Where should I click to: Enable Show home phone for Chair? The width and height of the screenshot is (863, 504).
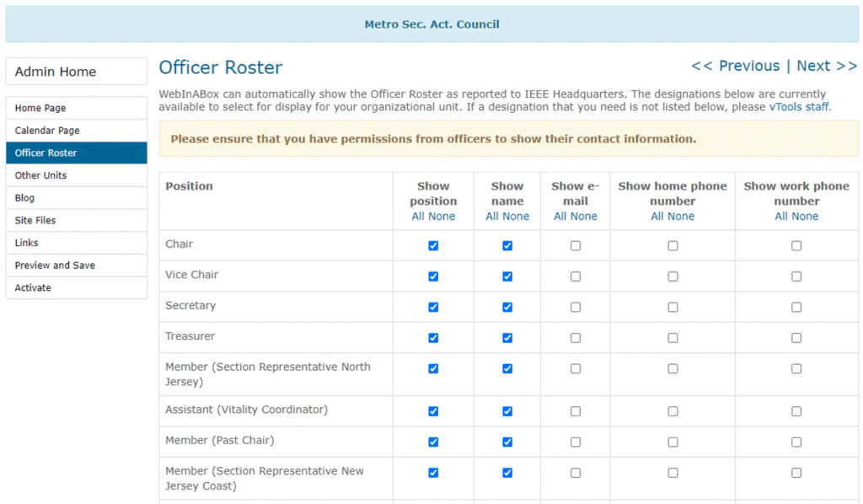pyautogui.click(x=673, y=245)
